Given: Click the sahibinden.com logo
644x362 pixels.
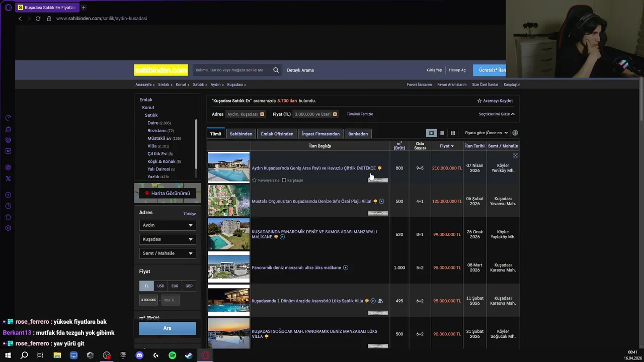Looking at the screenshot, I should [161, 70].
